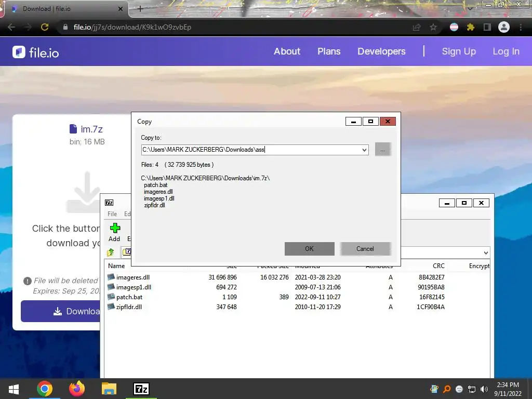This screenshot has width=532, height=399.
Task: Expand the Copy to path dropdown
Action: [x=364, y=150]
